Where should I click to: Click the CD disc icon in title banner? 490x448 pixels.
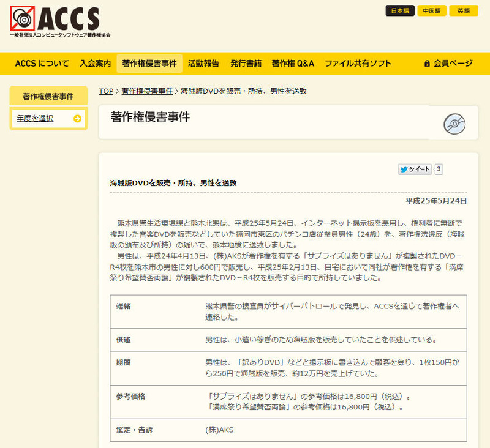click(x=454, y=124)
